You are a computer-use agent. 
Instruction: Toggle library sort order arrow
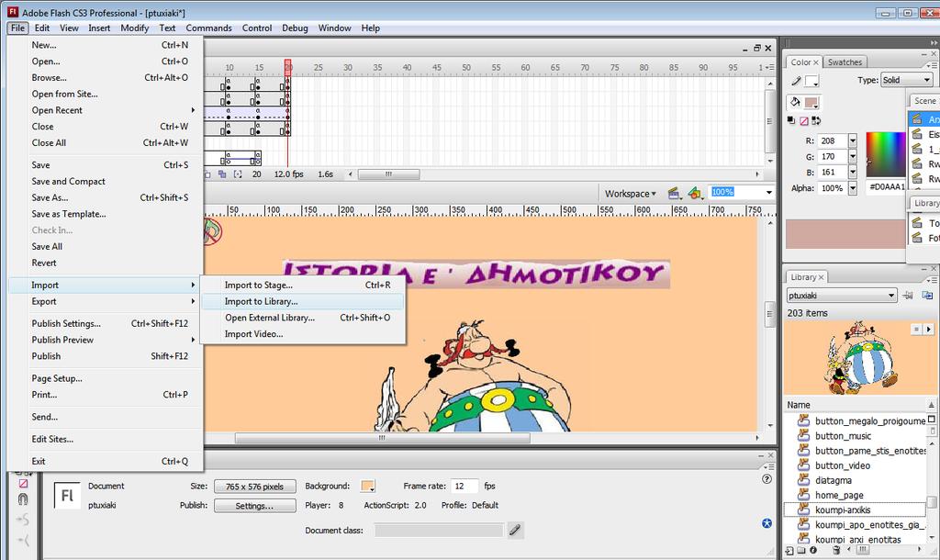point(932,405)
